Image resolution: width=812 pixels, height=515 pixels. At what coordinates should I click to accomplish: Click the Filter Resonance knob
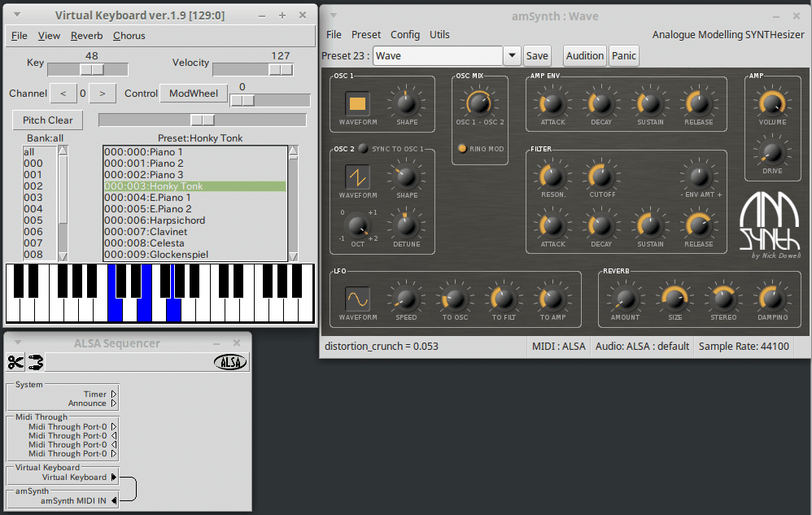click(552, 177)
